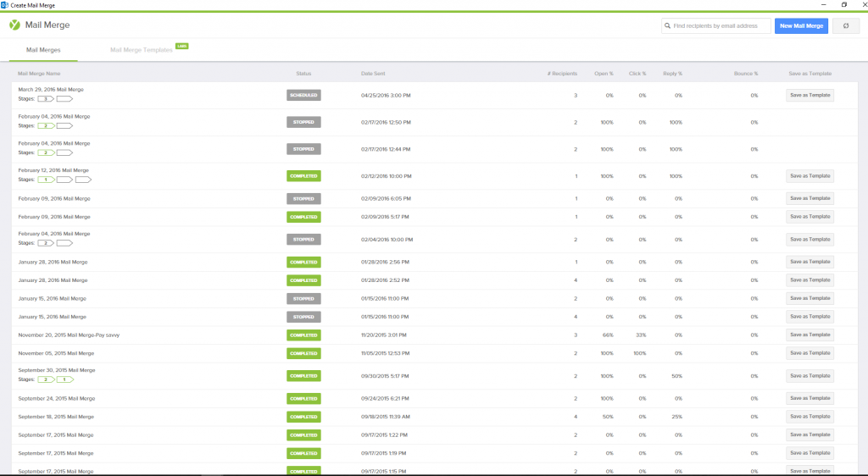
Task: Save March 29, 2016 merge as template
Action: pyautogui.click(x=810, y=95)
